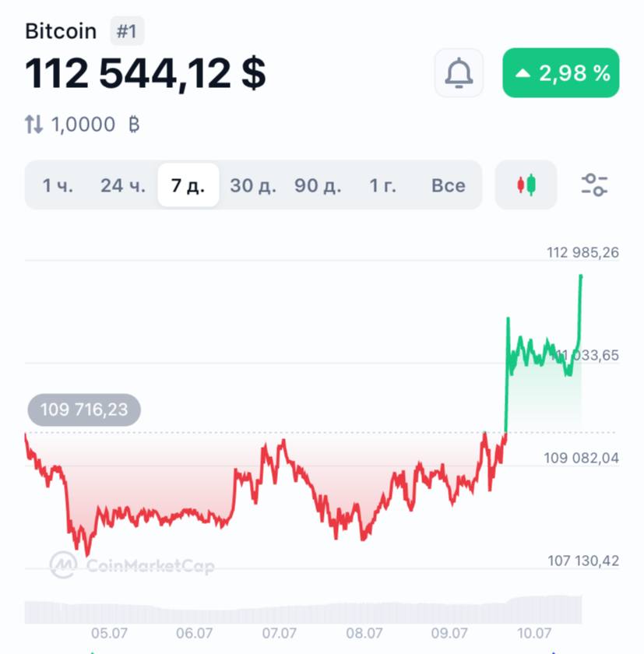Tap the #1 rank badge

tap(127, 31)
